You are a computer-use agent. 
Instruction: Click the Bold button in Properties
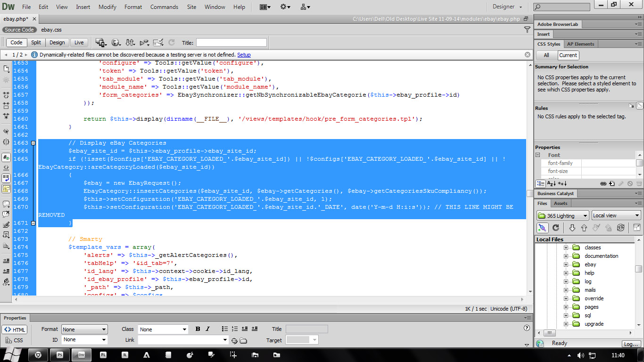tap(198, 329)
